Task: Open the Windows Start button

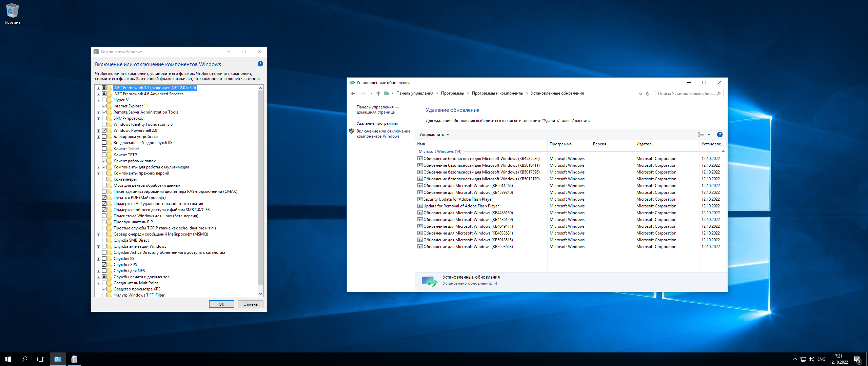Action: coord(8,359)
